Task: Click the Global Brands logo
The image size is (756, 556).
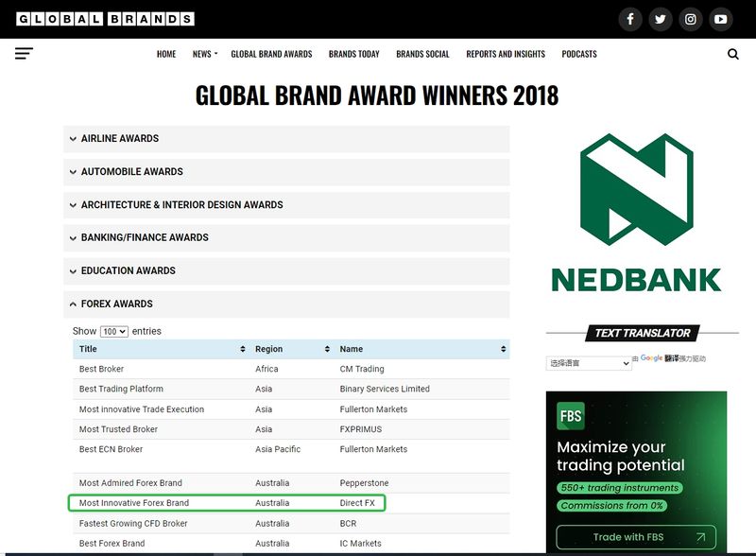Action: pyautogui.click(x=105, y=19)
